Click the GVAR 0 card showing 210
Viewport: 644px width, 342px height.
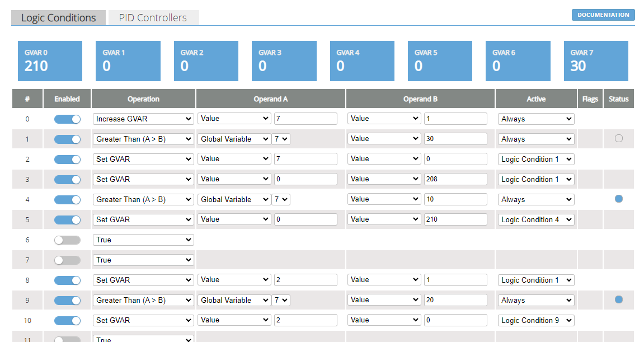pos(50,60)
